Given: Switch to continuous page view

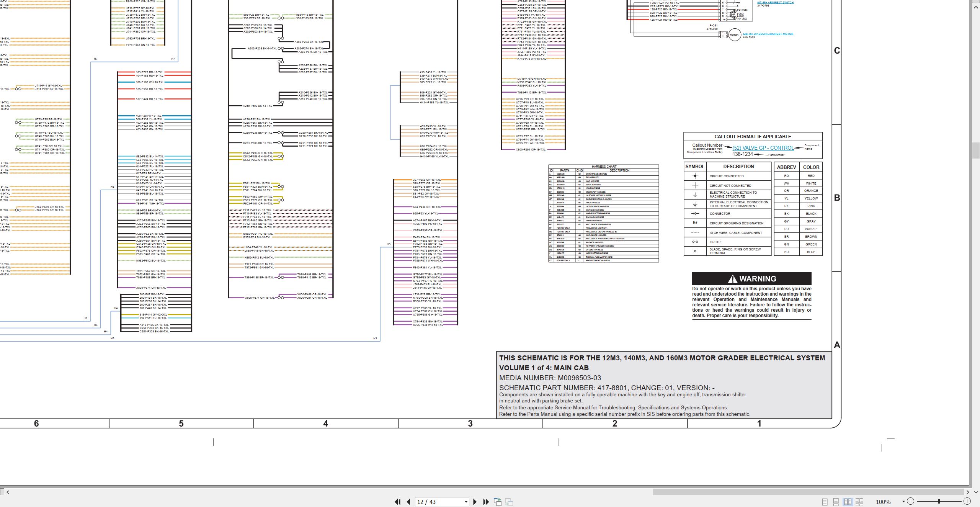Looking at the screenshot, I should tap(836, 502).
